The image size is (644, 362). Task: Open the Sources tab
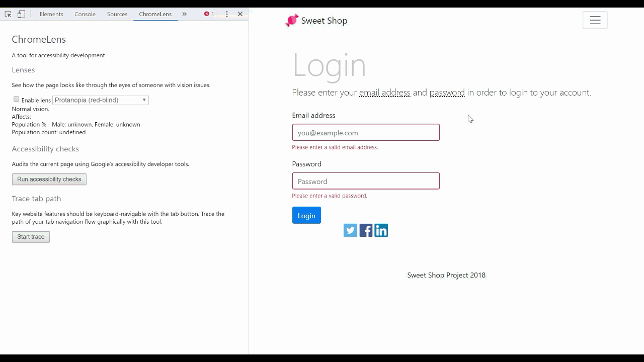pyautogui.click(x=117, y=14)
